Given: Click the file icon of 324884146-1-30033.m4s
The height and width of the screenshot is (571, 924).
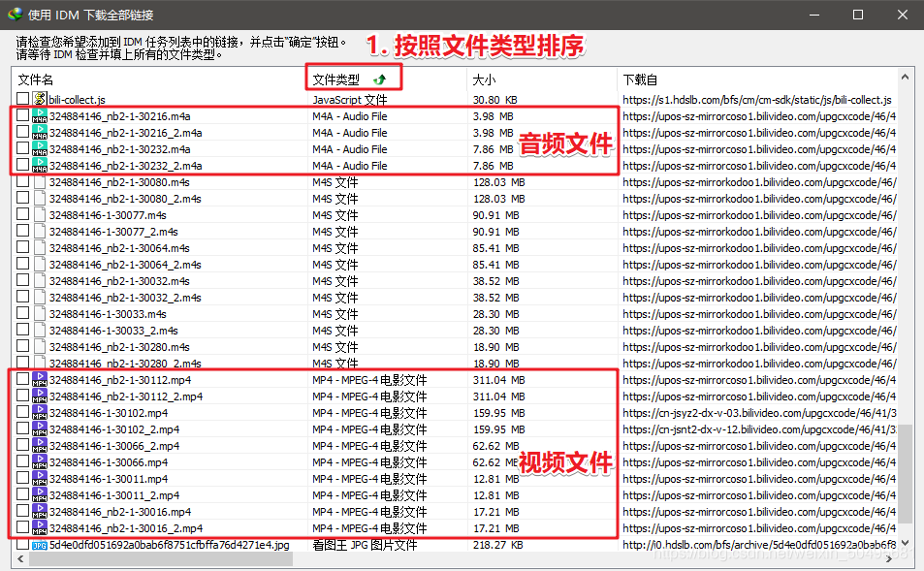Looking at the screenshot, I should [x=40, y=313].
